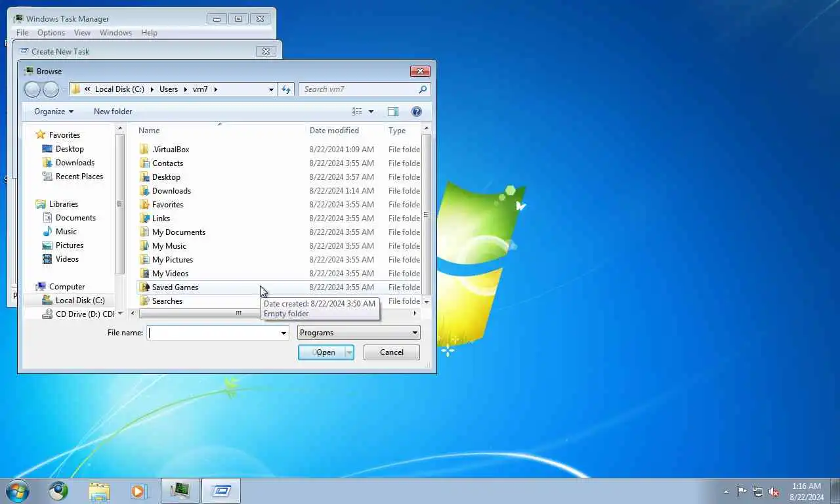Click the navigation pane scrollbar
The width and height of the screenshot is (840, 504).
tap(119, 204)
